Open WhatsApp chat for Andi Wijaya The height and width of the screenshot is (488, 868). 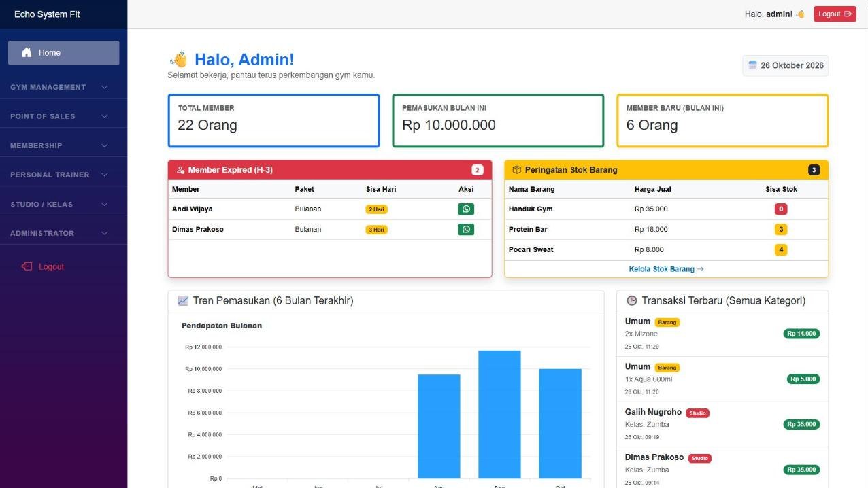click(x=466, y=209)
